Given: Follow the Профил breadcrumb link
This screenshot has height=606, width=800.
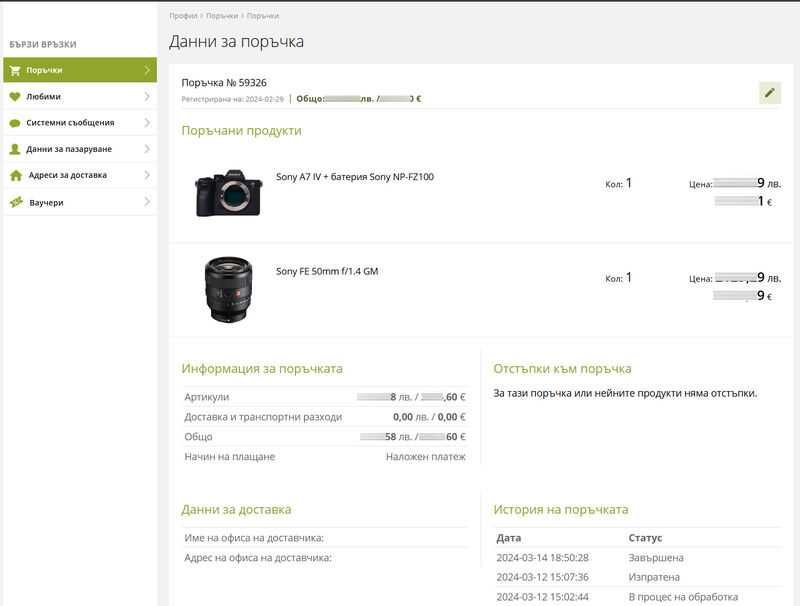Looking at the screenshot, I should (183, 16).
